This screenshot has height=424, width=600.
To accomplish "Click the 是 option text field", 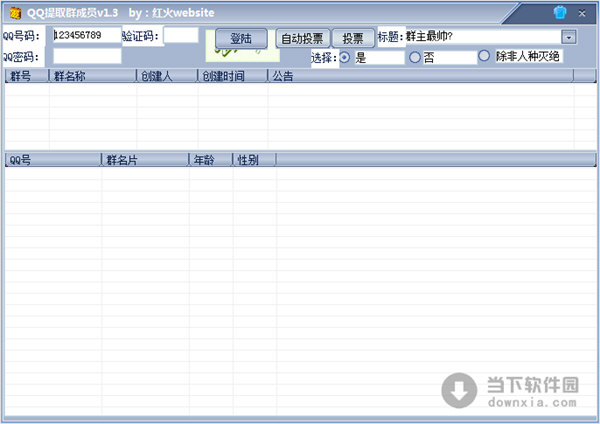I will 379,58.
